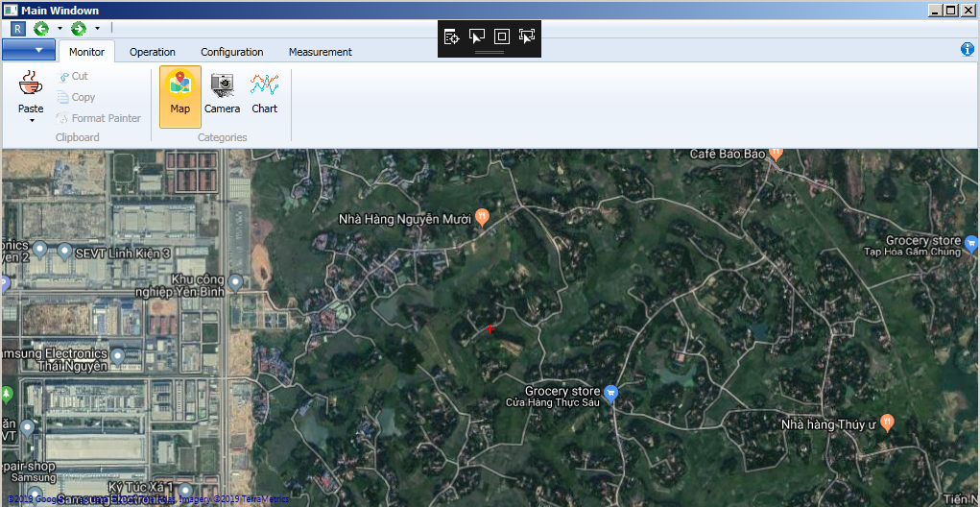Click the Format Painter button
The image size is (980, 507).
[99, 118]
